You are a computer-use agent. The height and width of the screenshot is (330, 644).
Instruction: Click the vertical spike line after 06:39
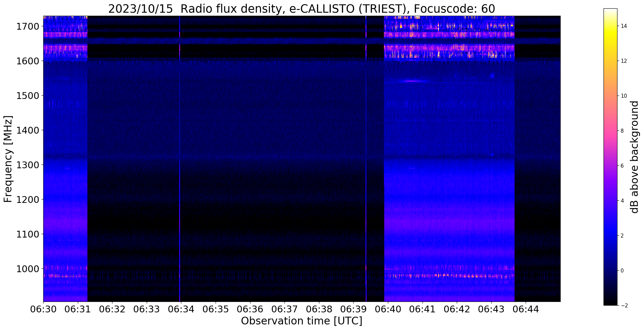click(x=366, y=159)
